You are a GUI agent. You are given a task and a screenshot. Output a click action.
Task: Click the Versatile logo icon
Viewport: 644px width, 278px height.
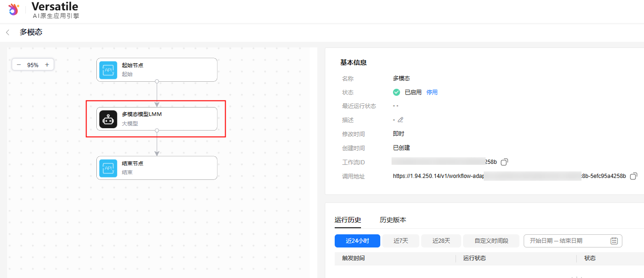click(14, 9)
